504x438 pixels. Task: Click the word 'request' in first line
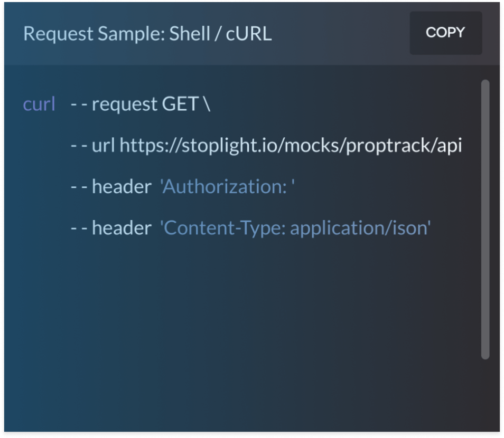[124, 105]
